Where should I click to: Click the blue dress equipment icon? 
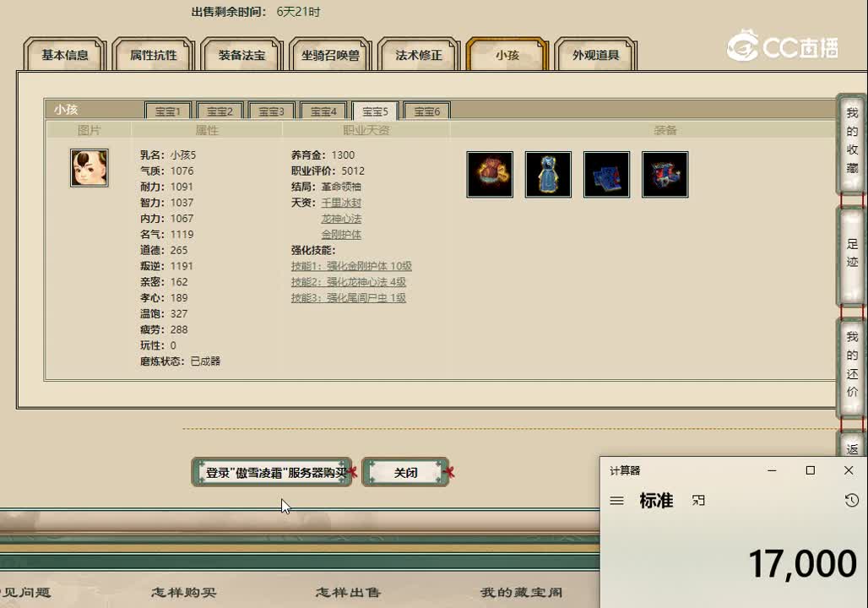(x=548, y=175)
